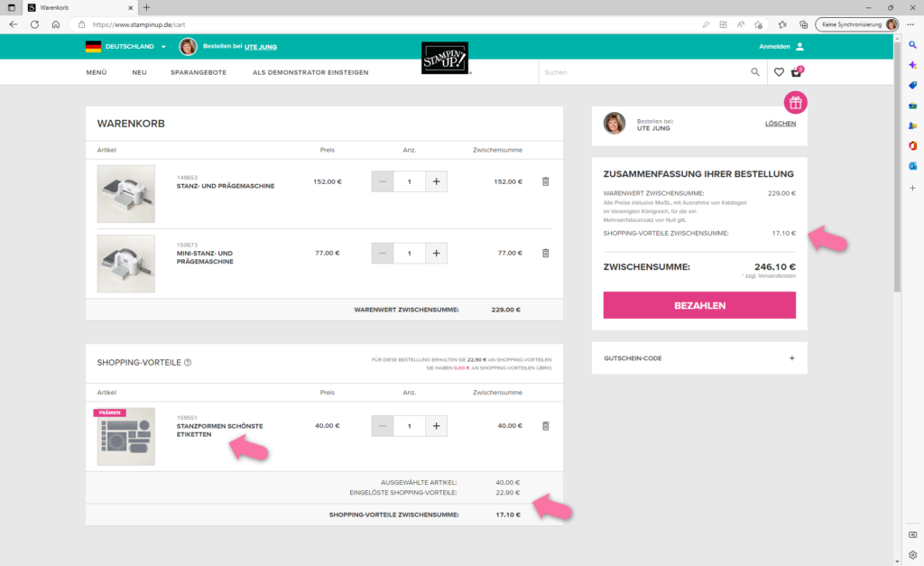Open Als Demonstrator einsteigen menu item

(x=310, y=72)
